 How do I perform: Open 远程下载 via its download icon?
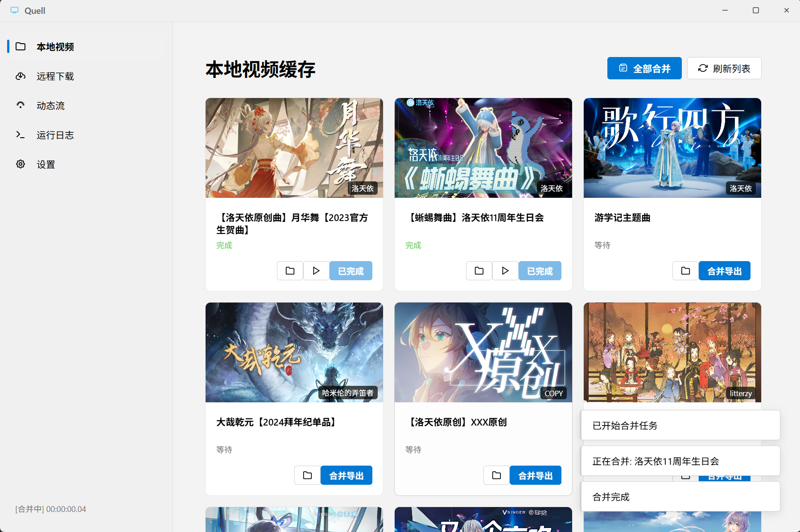pyautogui.click(x=21, y=76)
